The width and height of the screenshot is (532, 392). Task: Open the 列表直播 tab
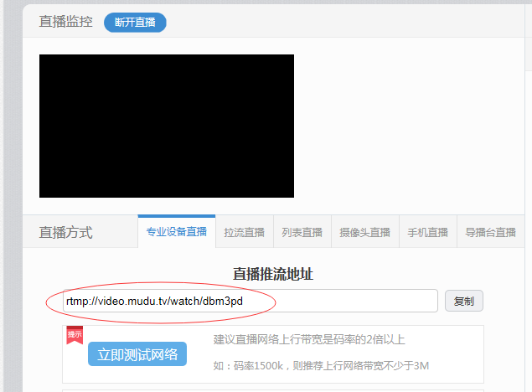[x=302, y=232]
